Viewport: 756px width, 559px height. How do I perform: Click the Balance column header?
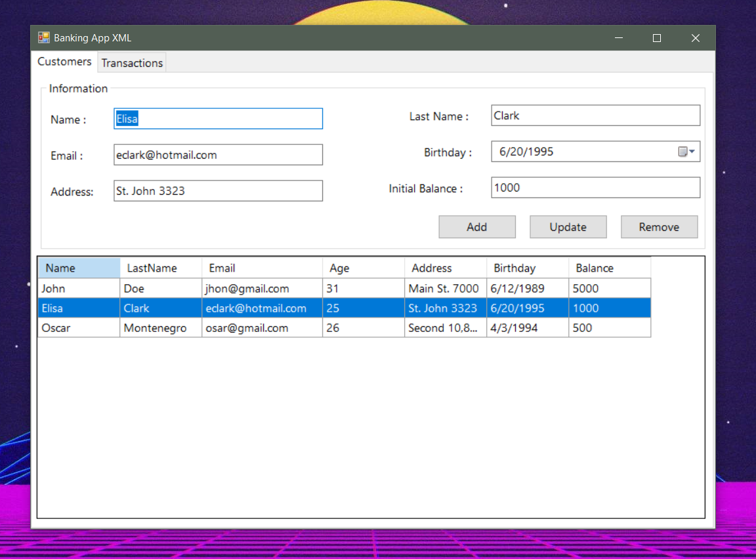pyautogui.click(x=610, y=268)
